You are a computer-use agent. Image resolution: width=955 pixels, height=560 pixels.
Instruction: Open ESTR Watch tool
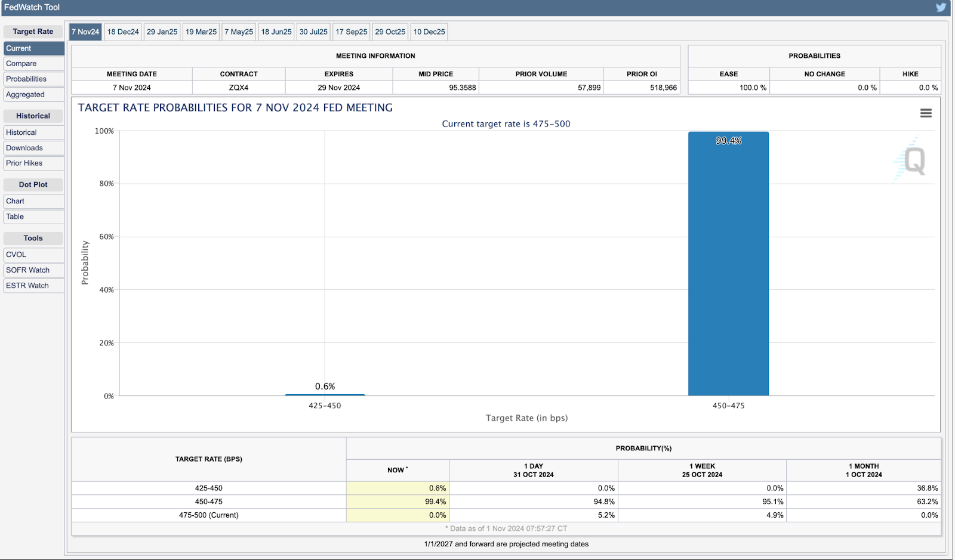tap(33, 286)
